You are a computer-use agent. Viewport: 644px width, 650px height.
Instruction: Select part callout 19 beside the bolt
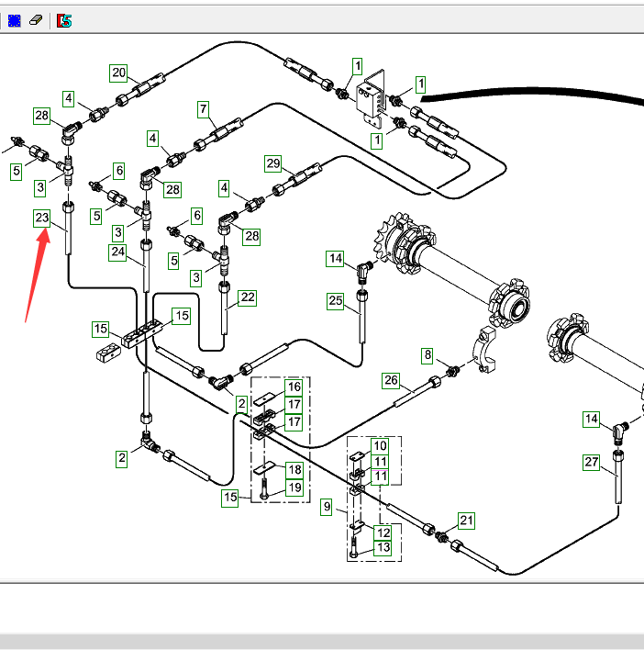294,488
